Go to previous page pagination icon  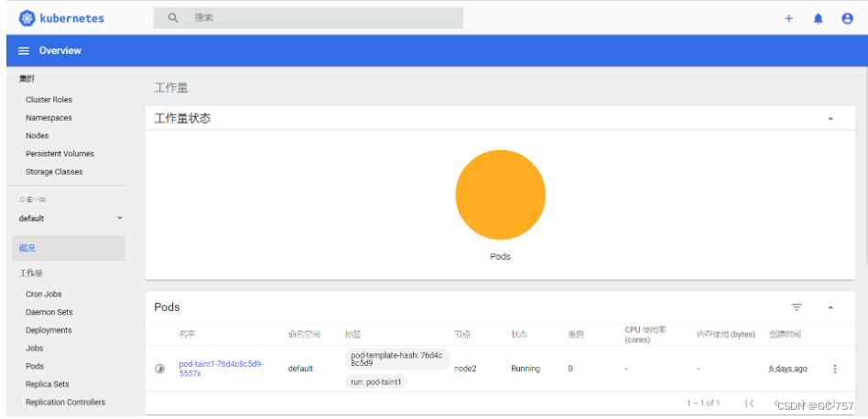[x=777, y=403]
